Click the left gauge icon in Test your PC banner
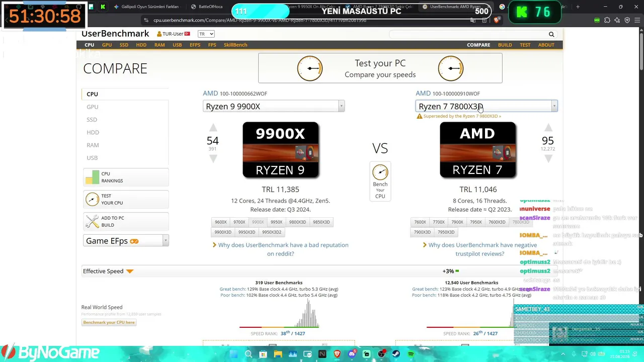This screenshot has width=644, height=362. point(310,68)
